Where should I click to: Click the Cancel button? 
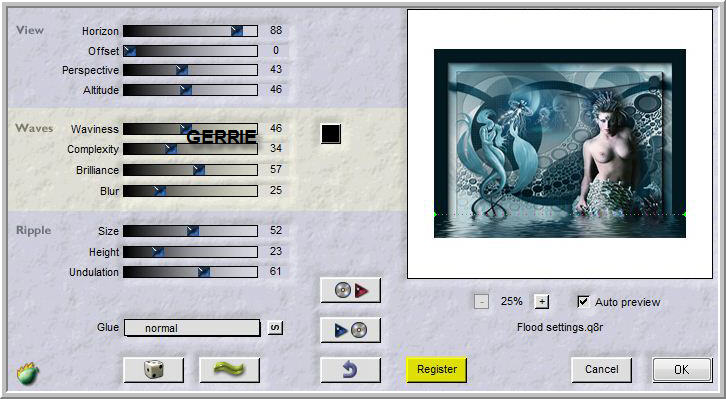tap(601, 369)
